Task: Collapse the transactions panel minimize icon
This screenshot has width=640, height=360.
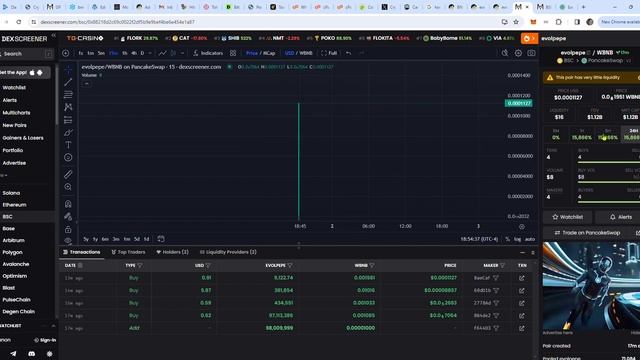Action: tap(522, 253)
